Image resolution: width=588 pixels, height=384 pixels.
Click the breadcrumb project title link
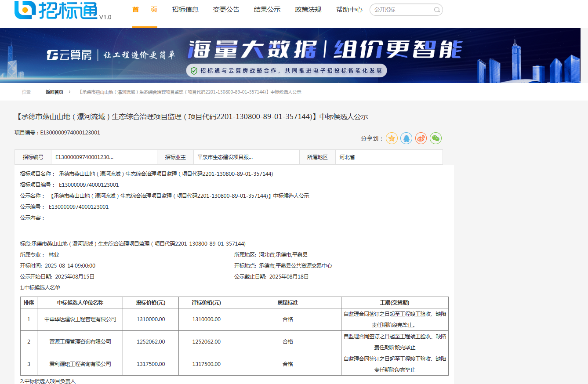190,92
